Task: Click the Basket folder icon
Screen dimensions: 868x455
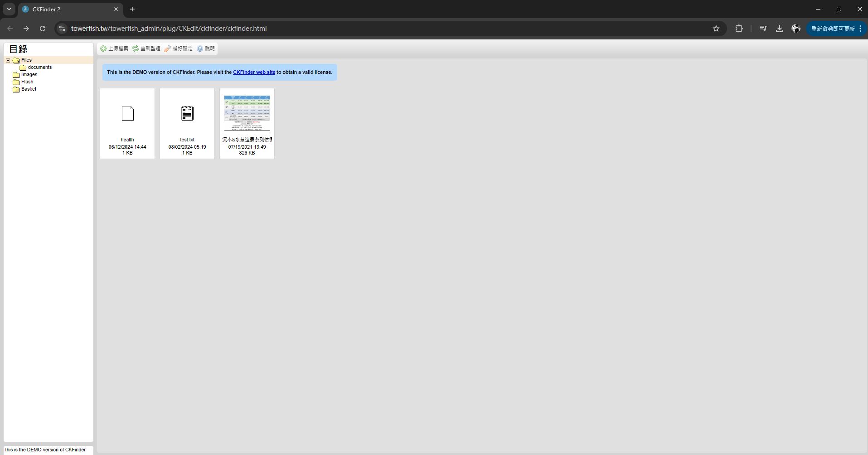Action: point(16,89)
